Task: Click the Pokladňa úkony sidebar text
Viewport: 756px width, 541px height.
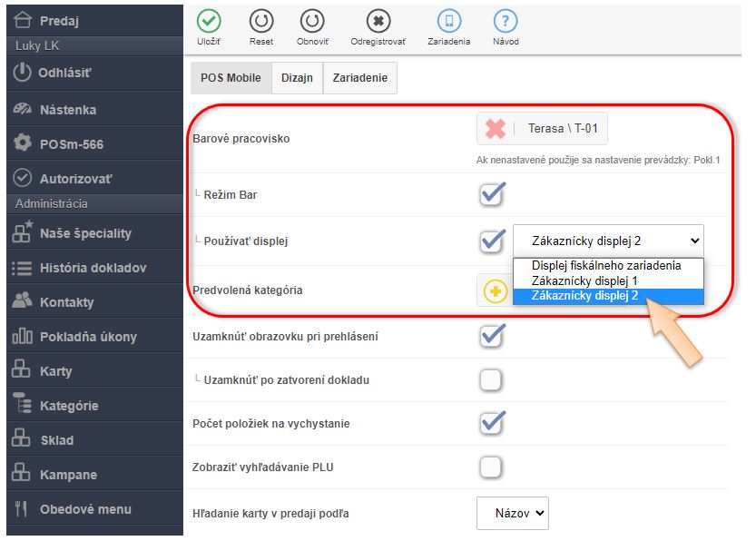Action: coord(88,337)
